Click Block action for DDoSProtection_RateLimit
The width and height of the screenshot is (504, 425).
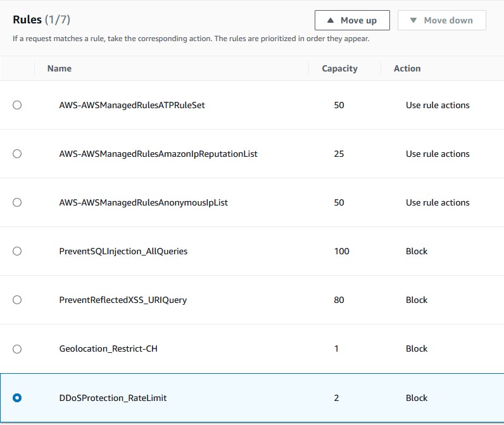click(417, 398)
